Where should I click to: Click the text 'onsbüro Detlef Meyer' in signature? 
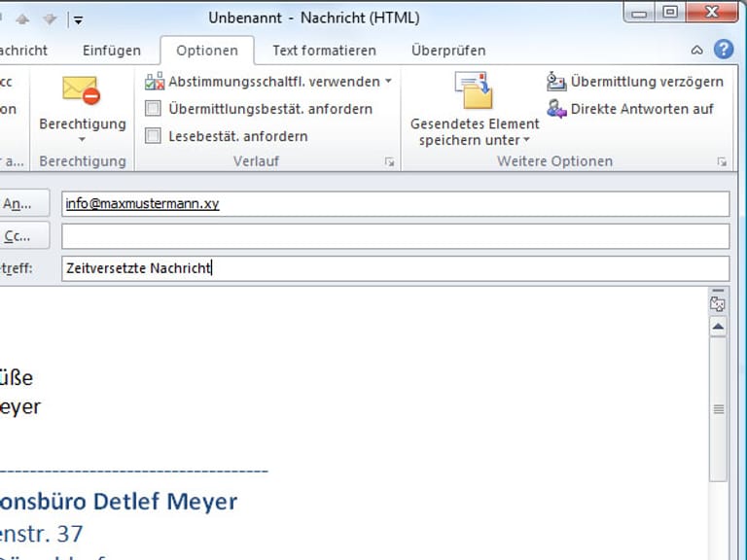tap(118, 502)
